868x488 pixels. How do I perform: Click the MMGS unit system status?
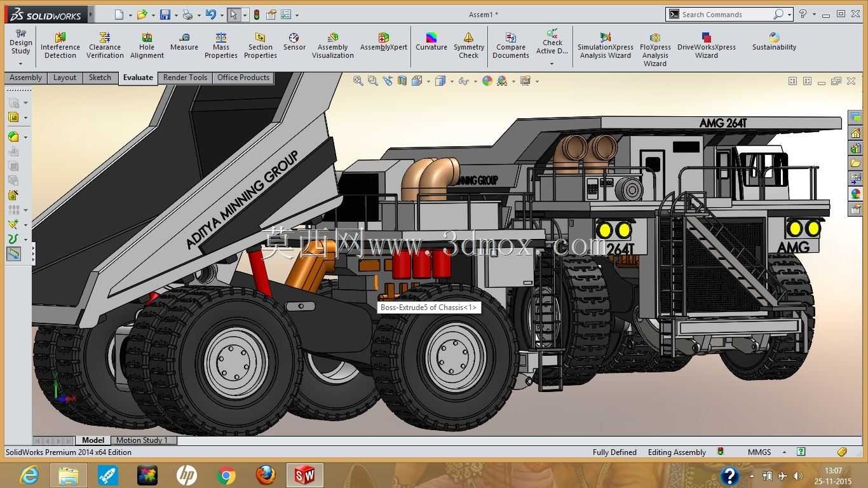[x=759, y=452]
